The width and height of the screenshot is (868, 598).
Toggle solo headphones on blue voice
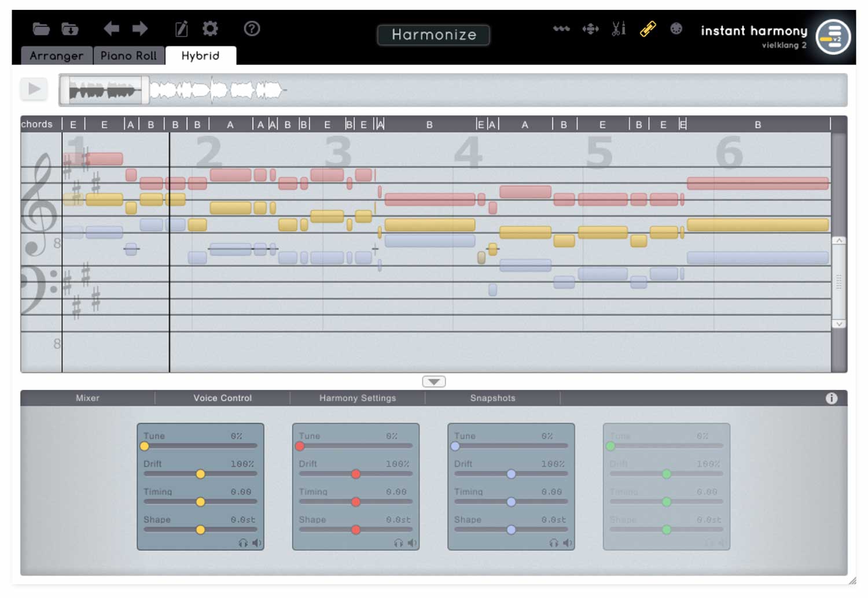pyautogui.click(x=554, y=543)
